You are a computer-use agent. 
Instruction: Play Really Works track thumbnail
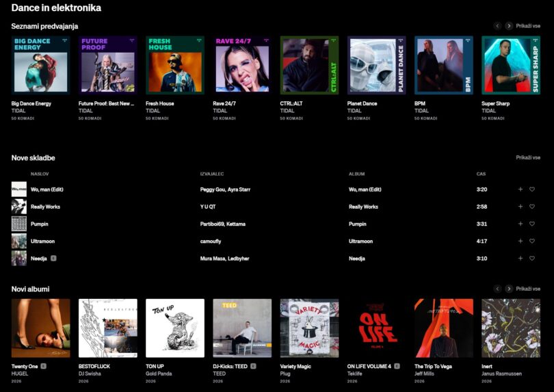click(18, 207)
